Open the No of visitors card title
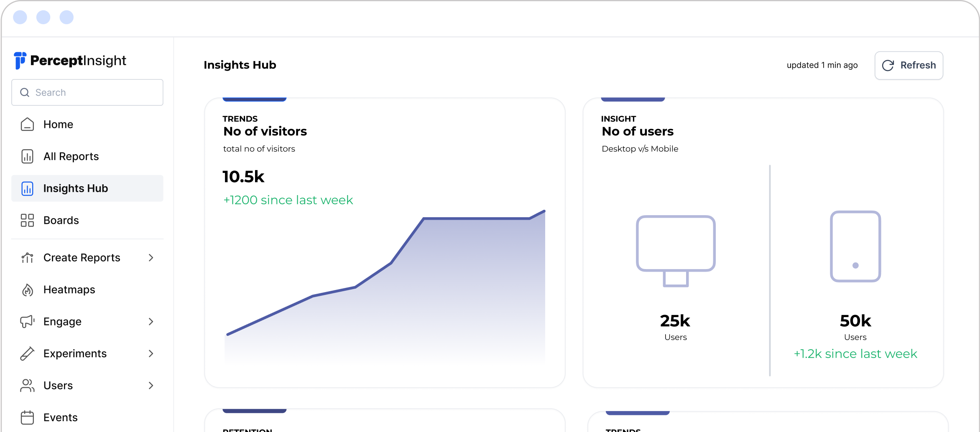980x432 pixels. 265,132
